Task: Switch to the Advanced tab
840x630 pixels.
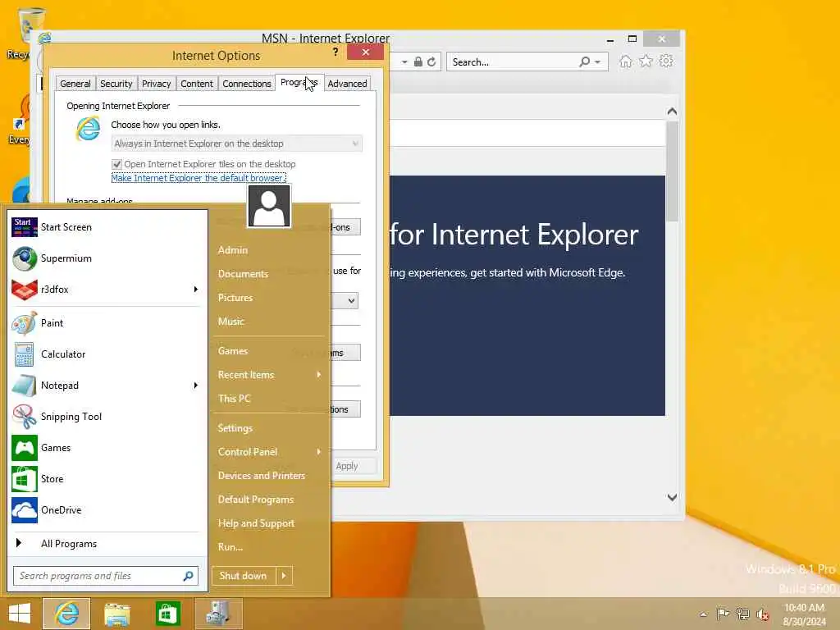Action: click(347, 84)
